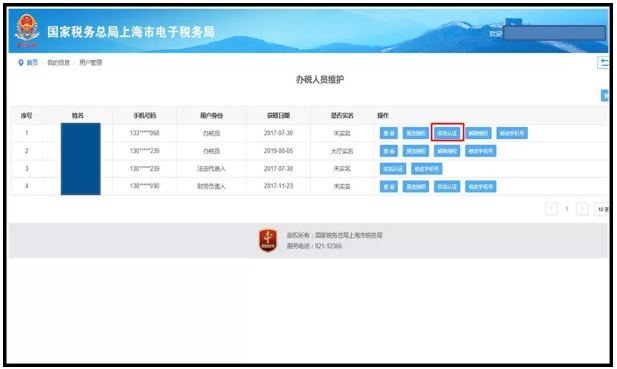
Task: Click 查看 for the 133*****068 row
Action: [389, 133]
